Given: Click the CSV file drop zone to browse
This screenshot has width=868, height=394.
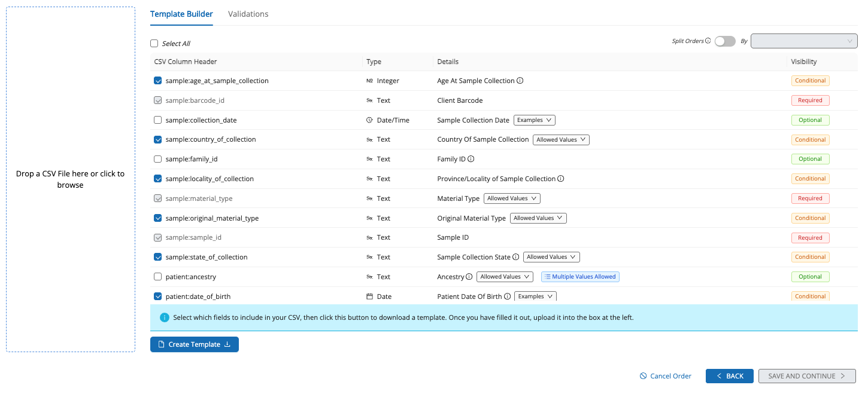Looking at the screenshot, I should pyautogui.click(x=71, y=179).
